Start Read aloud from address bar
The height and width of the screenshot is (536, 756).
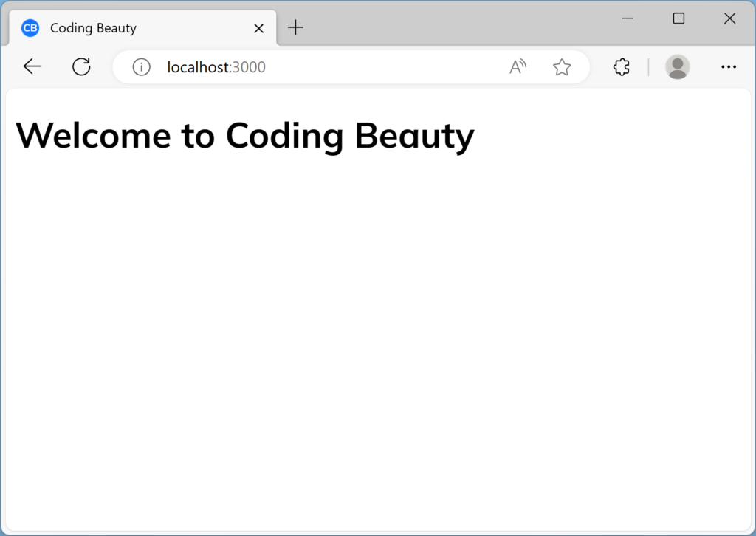pyautogui.click(x=518, y=67)
